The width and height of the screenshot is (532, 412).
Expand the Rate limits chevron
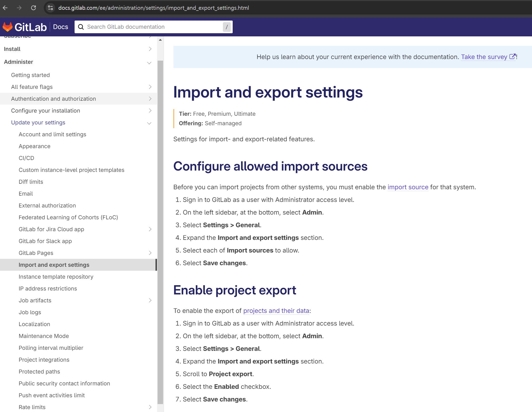(x=150, y=407)
